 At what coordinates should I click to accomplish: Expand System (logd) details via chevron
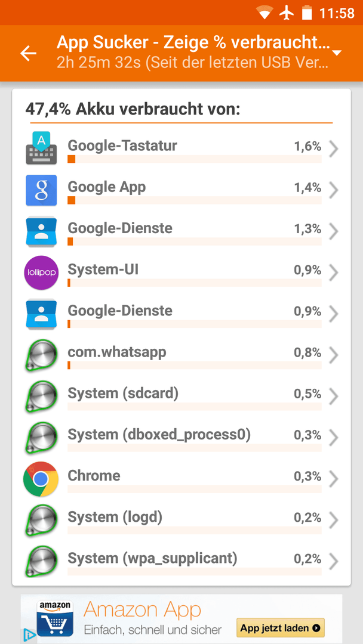coord(334,521)
